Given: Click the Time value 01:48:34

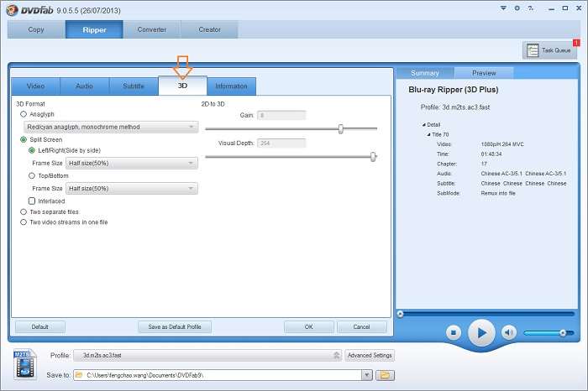Looking at the screenshot, I should [x=491, y=154].
